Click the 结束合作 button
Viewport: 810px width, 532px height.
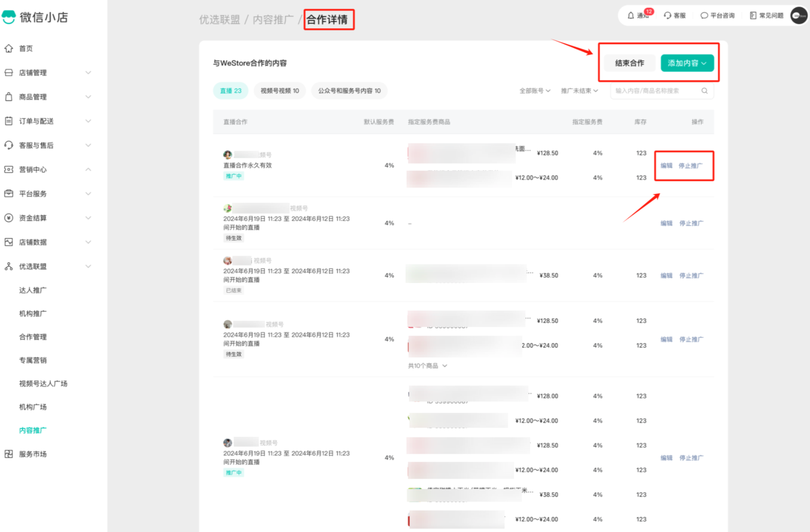(629, 63)
